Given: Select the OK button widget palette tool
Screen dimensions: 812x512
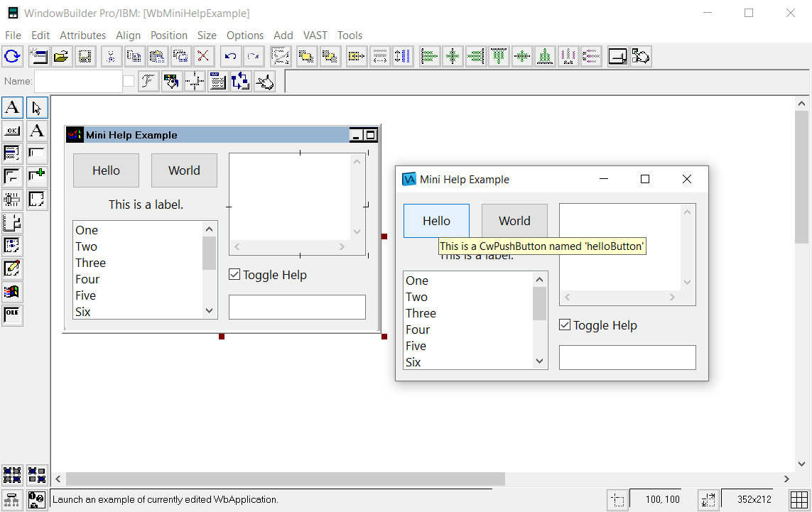Looking at the screenshot, I should click(x=13, y=131).
